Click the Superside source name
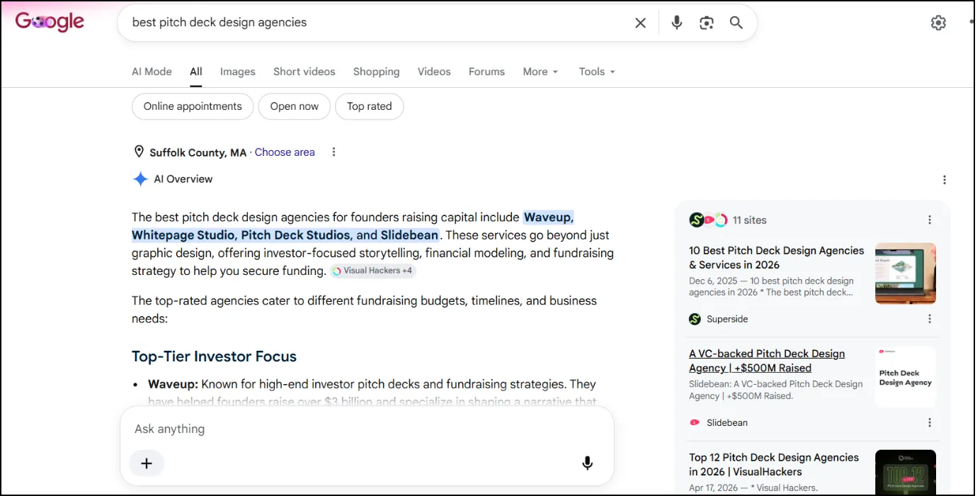Viewport: 980px width, 496px height. [x=727, y=319]
